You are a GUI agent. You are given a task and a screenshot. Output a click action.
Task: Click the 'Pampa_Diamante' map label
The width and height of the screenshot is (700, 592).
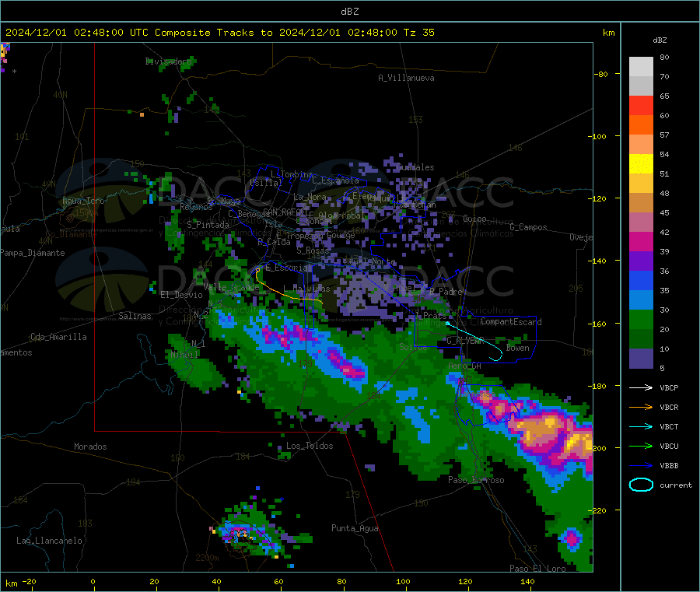tap(32, 253)
